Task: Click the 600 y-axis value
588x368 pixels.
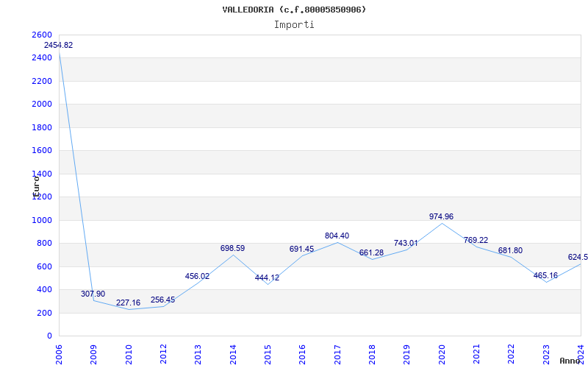Action: [44, 267]
